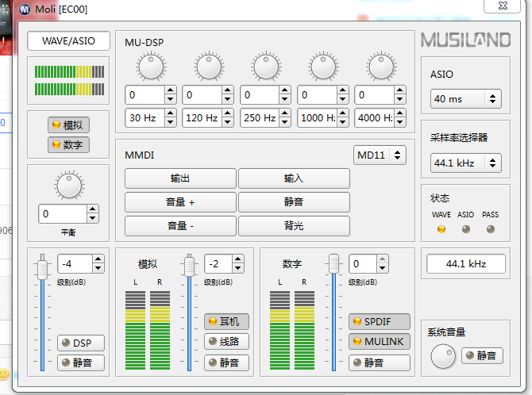This screenshot has width=532, height=395.
Task: Close the Moli window
Action: click(x=502, y=6)
